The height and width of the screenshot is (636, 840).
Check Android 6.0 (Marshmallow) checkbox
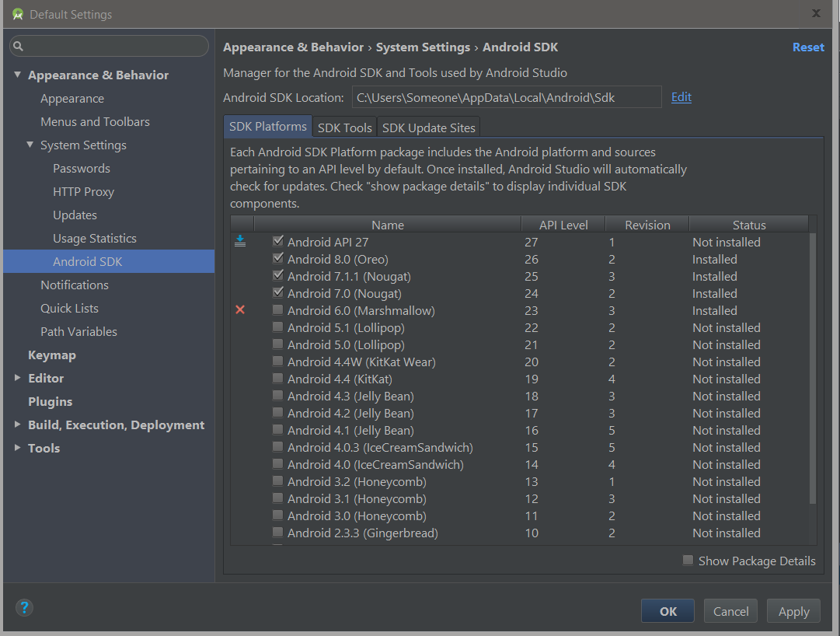click(x=277, y=309)
